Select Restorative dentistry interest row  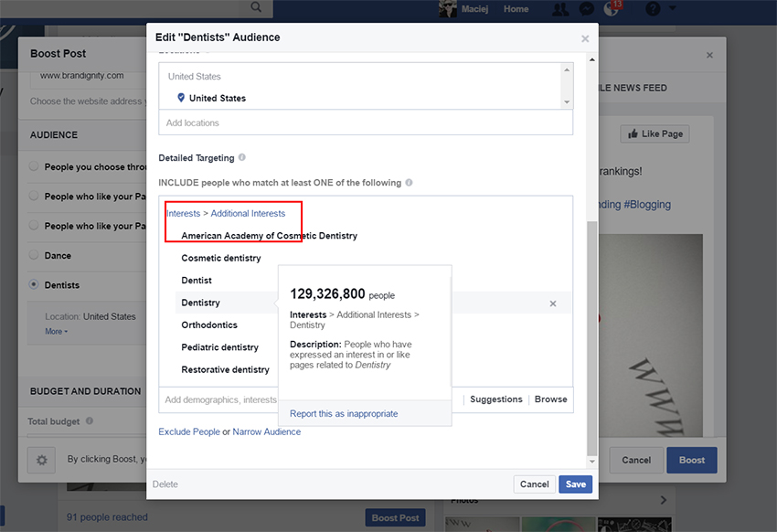pos(226,369)
